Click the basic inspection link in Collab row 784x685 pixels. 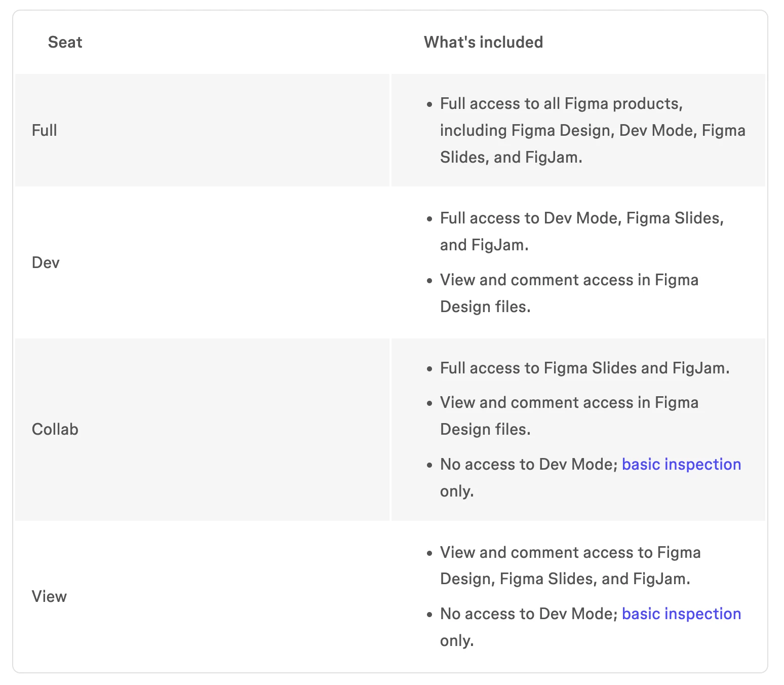681,464
